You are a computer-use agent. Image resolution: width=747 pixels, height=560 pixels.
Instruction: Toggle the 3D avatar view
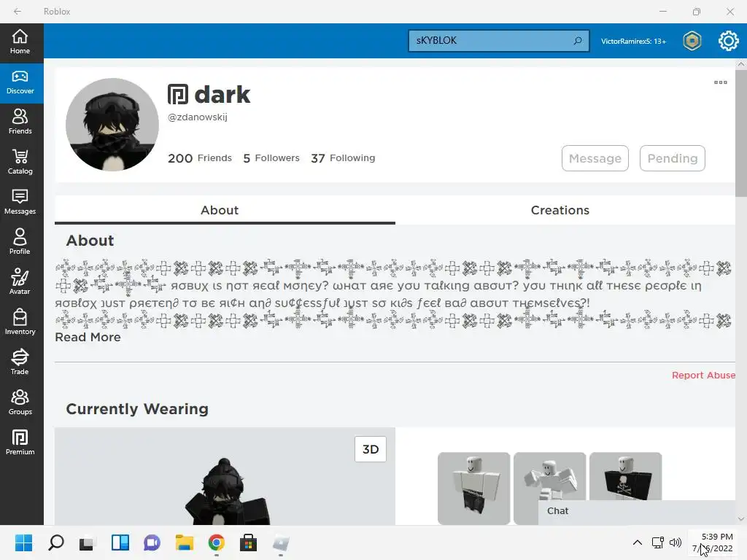(x=371, y=449)
